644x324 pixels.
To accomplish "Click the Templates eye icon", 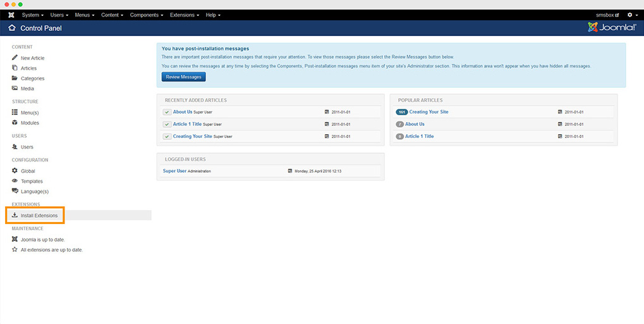I will (15, 181).
